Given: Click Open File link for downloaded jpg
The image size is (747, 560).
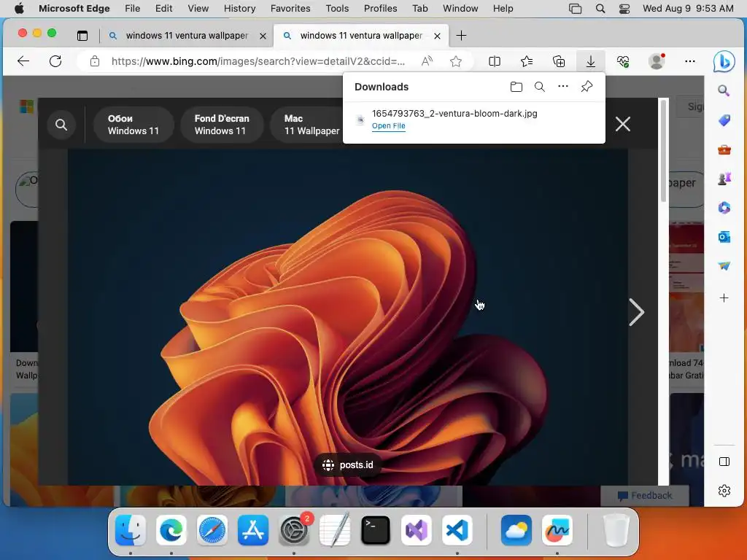Looking at the screenshot, I should click(x=388, y=125).
